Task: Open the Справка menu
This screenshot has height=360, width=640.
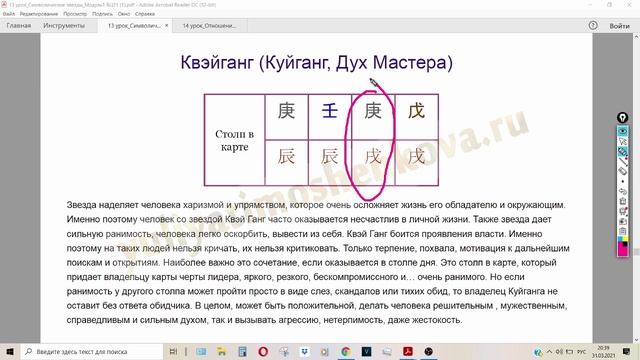Action: click(144, 14)
